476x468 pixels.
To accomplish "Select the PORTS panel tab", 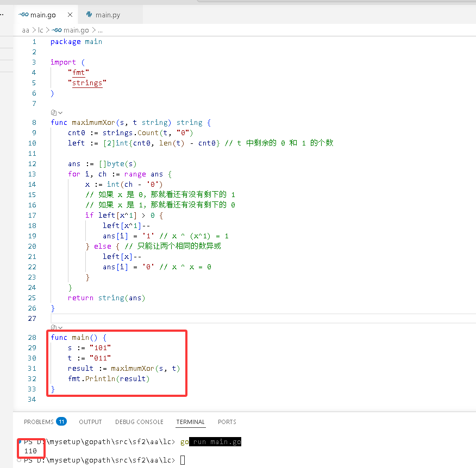I will 227,422.
